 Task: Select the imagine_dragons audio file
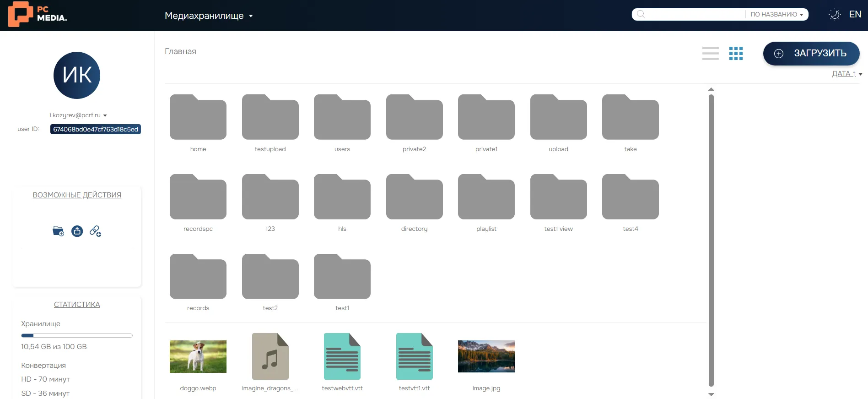270,356
